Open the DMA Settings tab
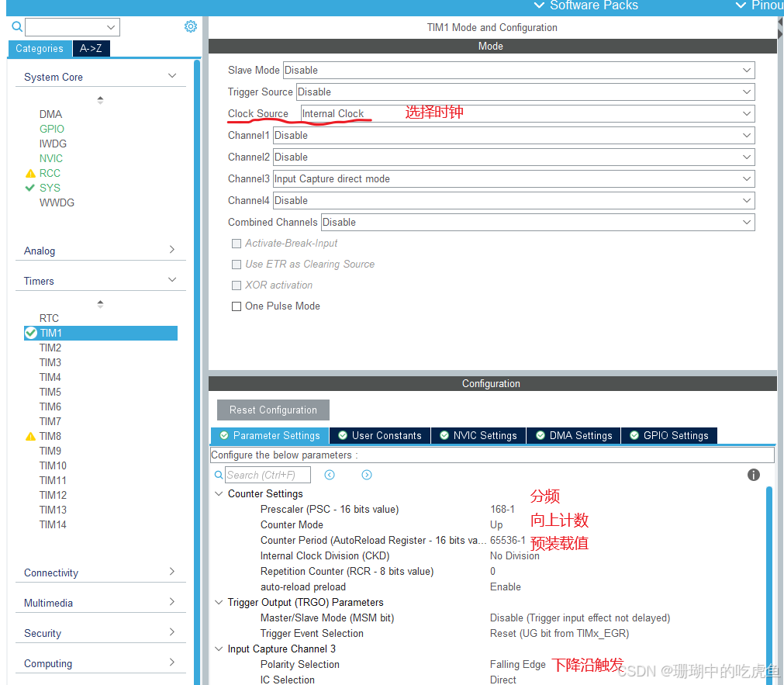Image resolution: width=784 pixels, height=685 pixels. pos(574,436)
